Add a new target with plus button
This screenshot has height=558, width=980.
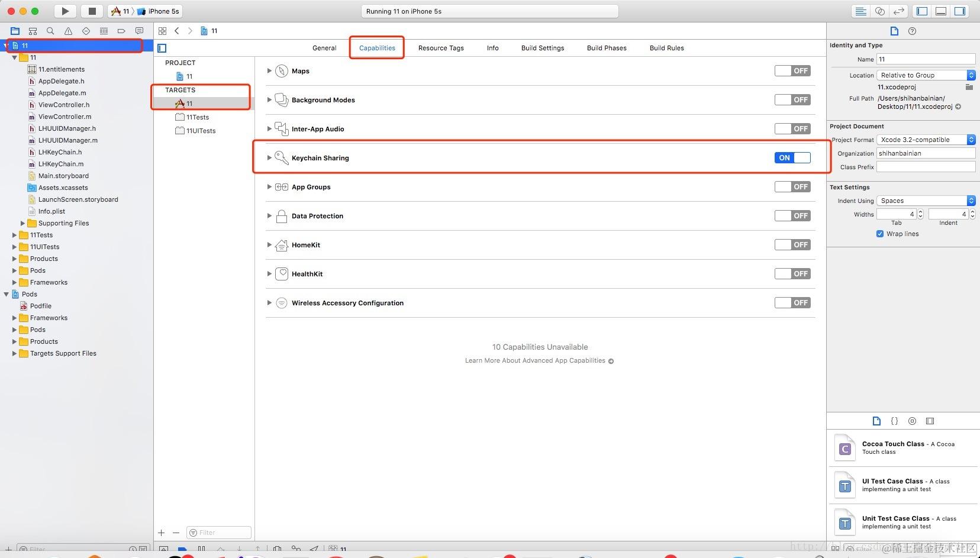point(162,533)
